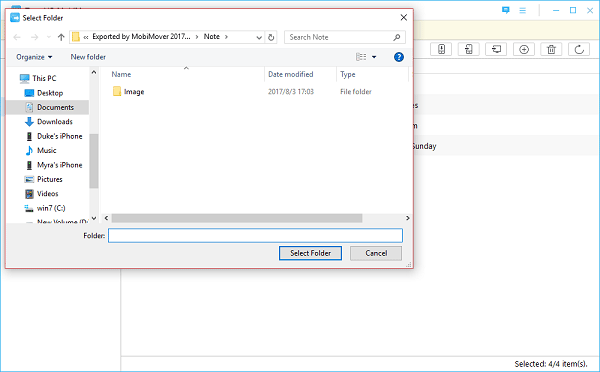Click New folder button
Image resolution: width=600 pixels, height=372 pixels.
(x=88, y=57)
